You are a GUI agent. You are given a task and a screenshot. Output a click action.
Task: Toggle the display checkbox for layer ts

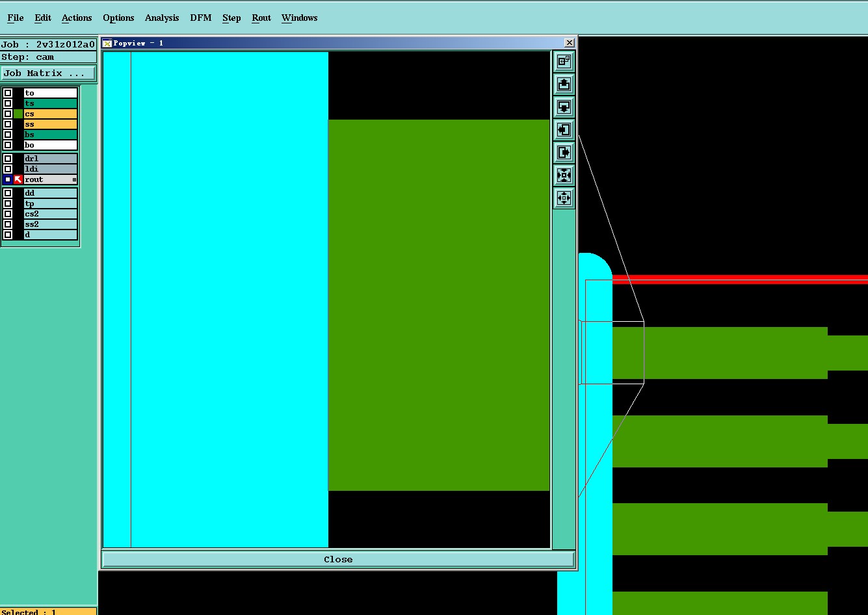[x=8, y=103]
